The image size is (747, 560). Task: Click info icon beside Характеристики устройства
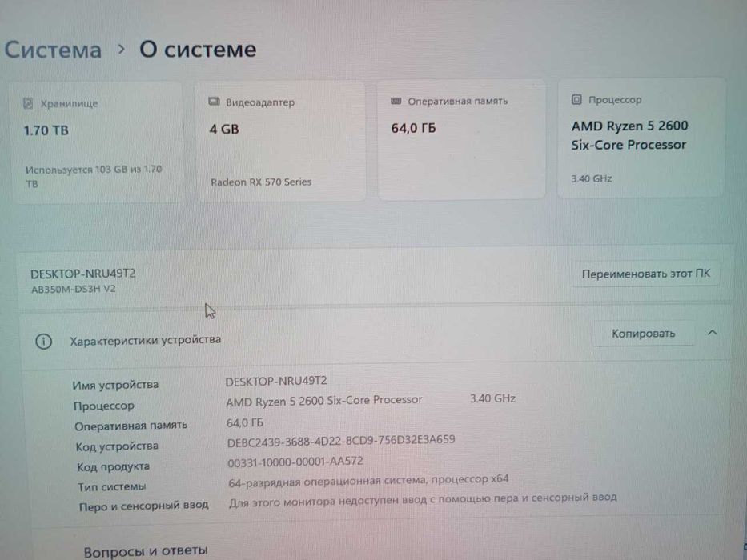point(44,341)
